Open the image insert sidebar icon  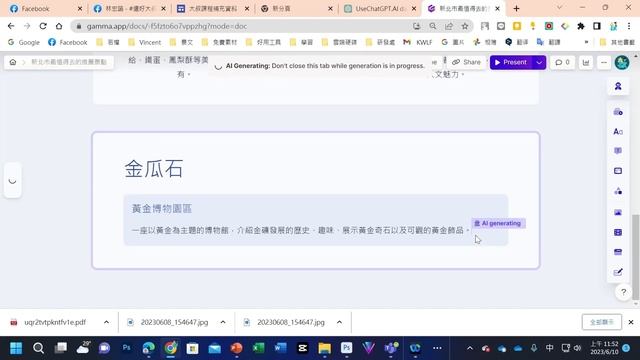[x=618, y=212]
